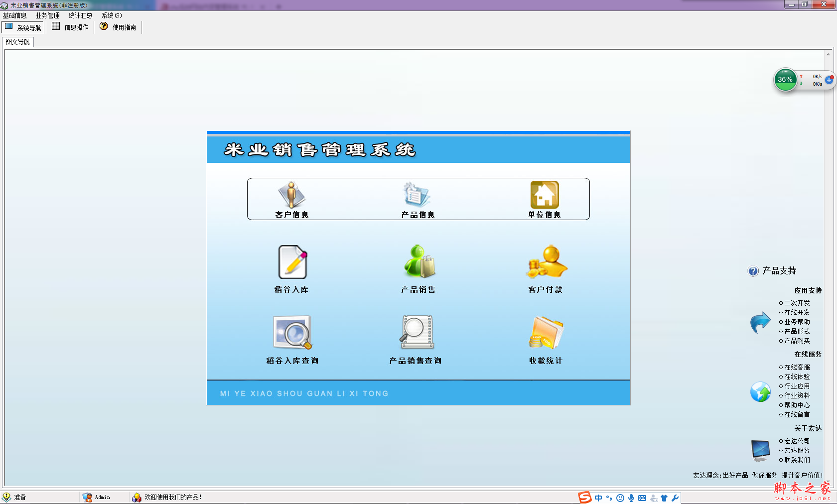The height and width of the screenshot is (504, 837).
Task: Toggle 中 Chinese input mode indicator
Action: 598,498
